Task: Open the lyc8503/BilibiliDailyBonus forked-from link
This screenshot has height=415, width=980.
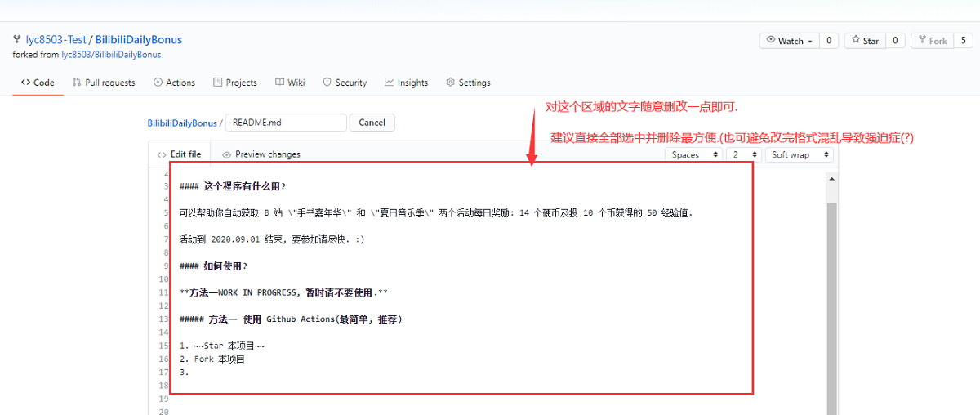Action: coord(111,55)
